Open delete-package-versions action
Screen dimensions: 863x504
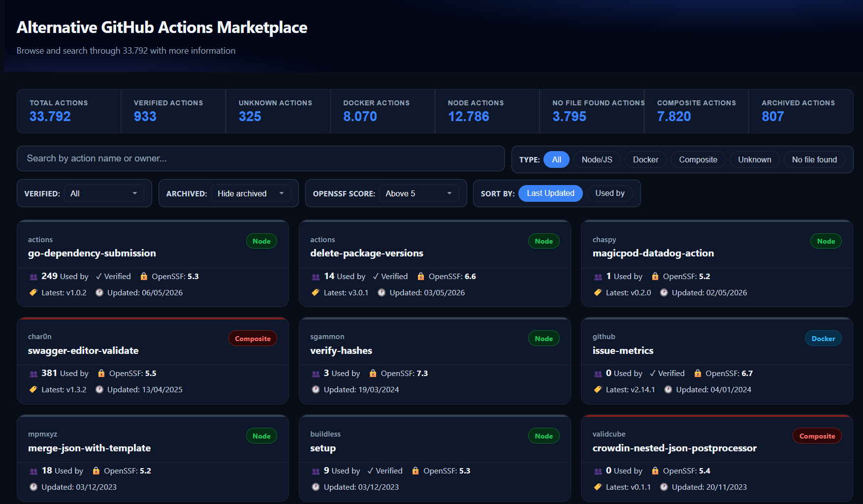(x=367, y=253)
